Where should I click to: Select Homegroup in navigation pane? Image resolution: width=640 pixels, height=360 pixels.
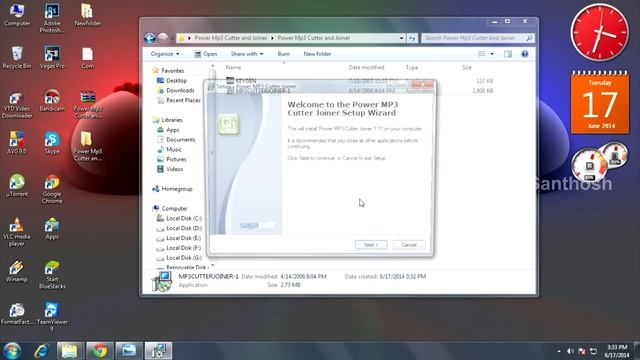coord(172,189)
